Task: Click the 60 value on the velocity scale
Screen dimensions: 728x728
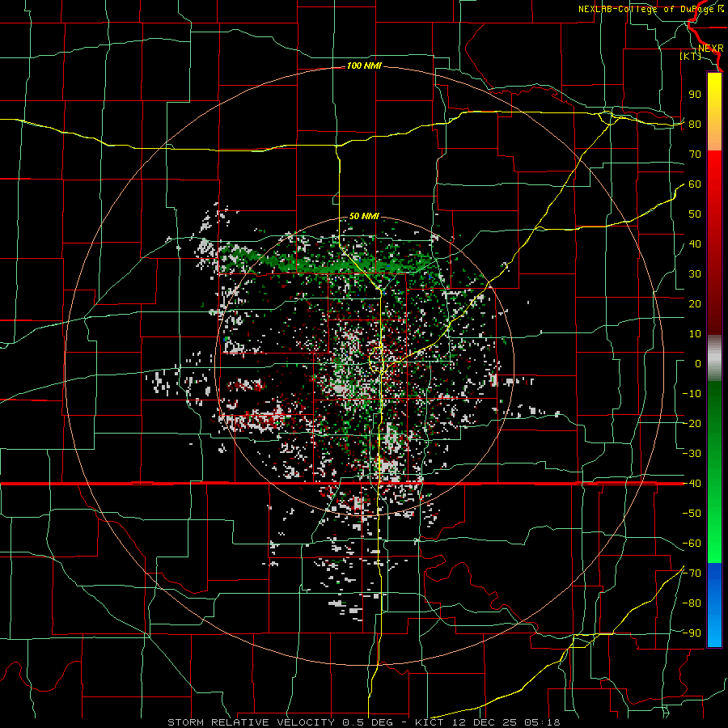Action: coord(695,184)
